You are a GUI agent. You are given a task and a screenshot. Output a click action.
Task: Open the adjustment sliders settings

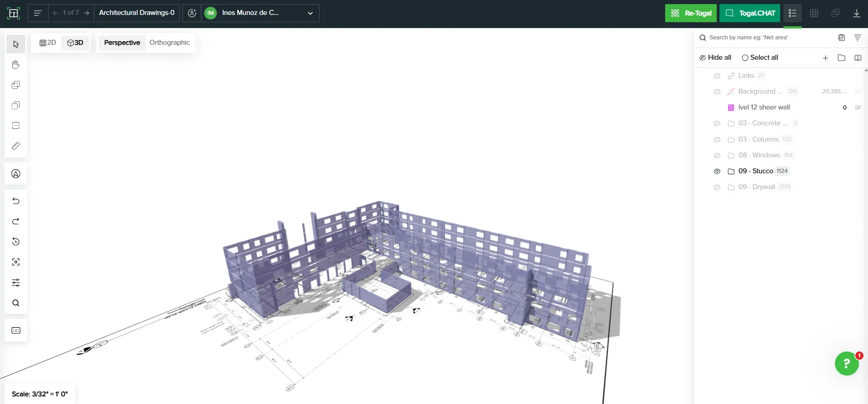(x=16, y=283)
